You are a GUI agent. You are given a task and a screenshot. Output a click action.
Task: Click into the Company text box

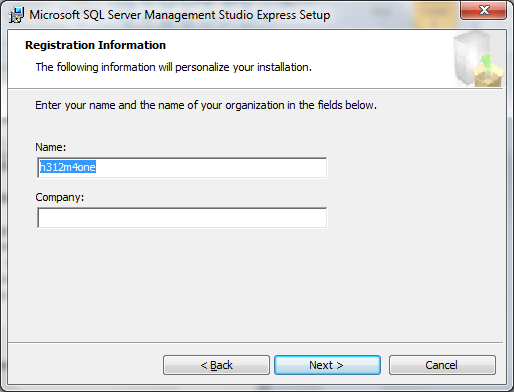tap(182, 218)
